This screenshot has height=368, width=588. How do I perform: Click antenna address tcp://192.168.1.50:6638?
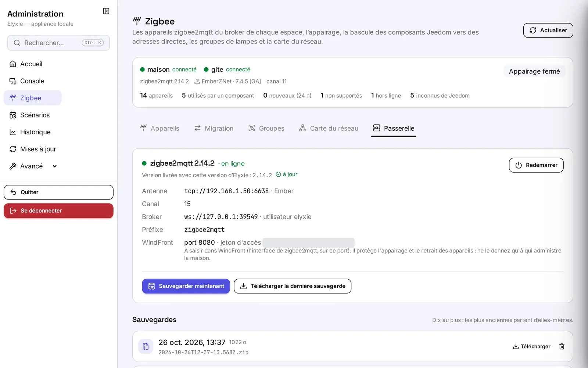(x=226, y=191)
